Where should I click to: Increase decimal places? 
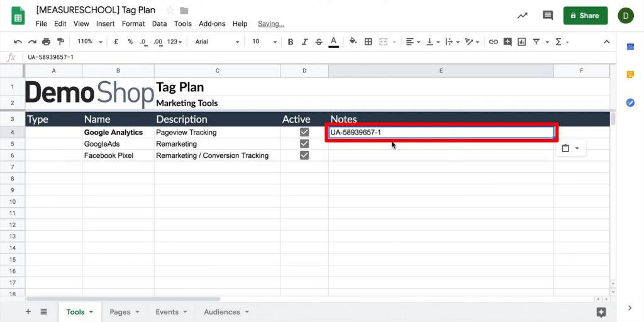(x=158, y=42)
